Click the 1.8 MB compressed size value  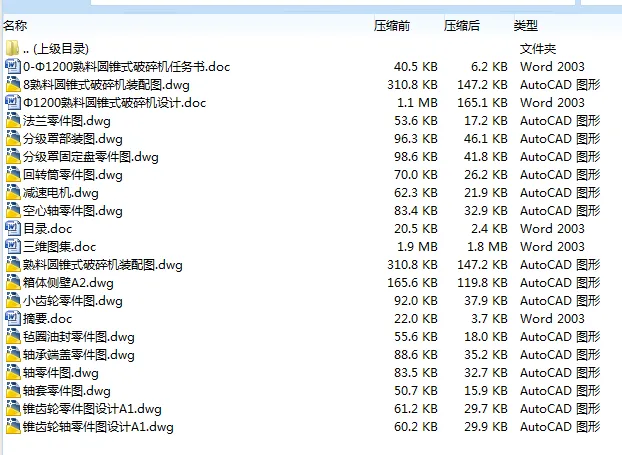(488, 247)
